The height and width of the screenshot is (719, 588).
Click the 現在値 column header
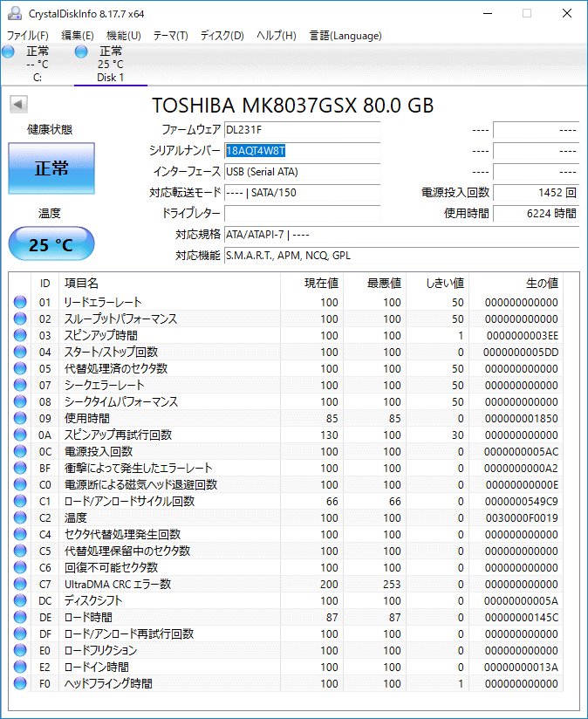(x=311, y=284)
